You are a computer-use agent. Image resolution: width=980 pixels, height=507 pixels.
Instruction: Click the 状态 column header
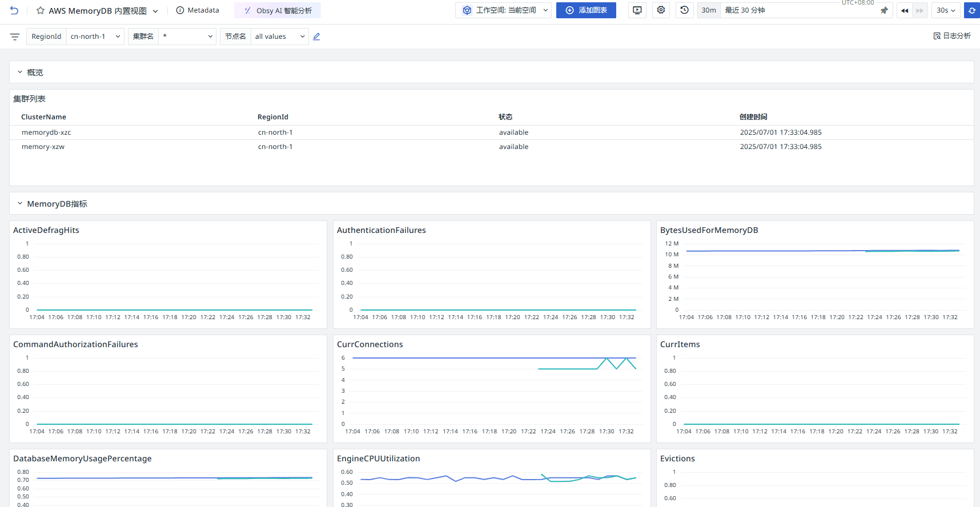[505, 117]
